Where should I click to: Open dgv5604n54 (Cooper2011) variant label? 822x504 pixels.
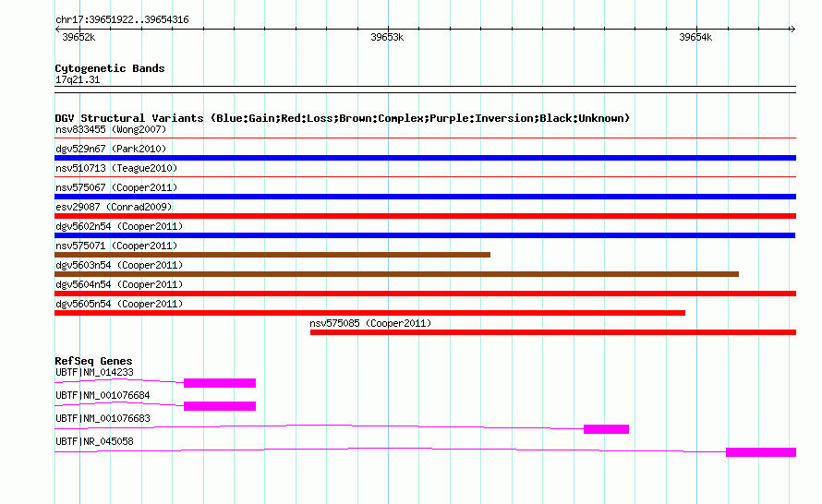pyautogui.click(x=119, y=284)
